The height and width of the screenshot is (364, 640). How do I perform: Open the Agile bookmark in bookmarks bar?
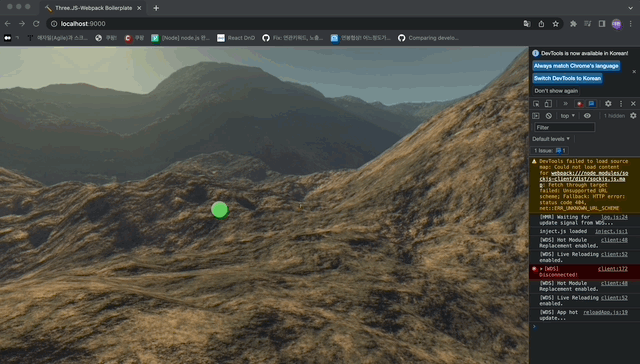57,38
